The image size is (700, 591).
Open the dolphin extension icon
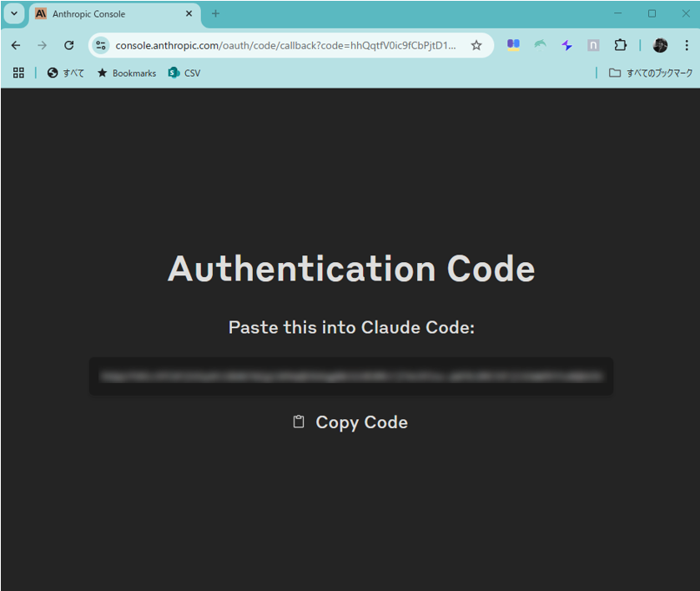(x=540, y=45)
